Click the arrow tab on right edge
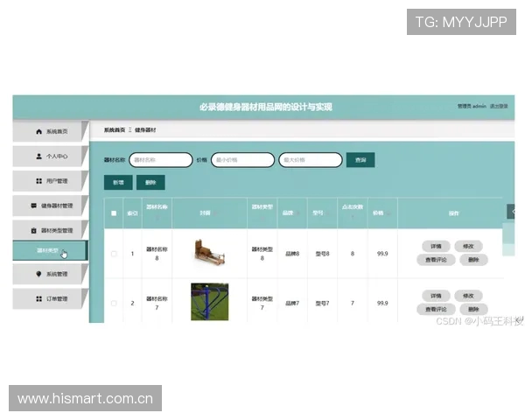This screenshot has width=525, height=420. pos(514,211)
